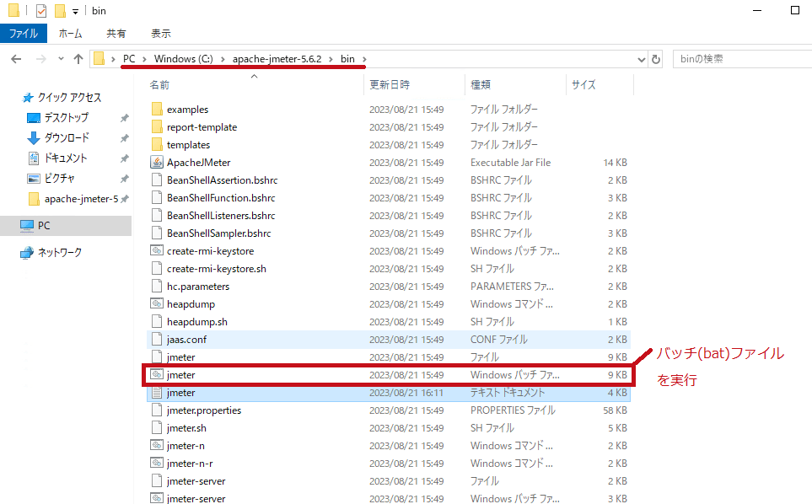Click the navigation pane root folder icon in address bar
Image resolution: width=812 pixels, height=504 pixels.
click(x=99, y=59)
